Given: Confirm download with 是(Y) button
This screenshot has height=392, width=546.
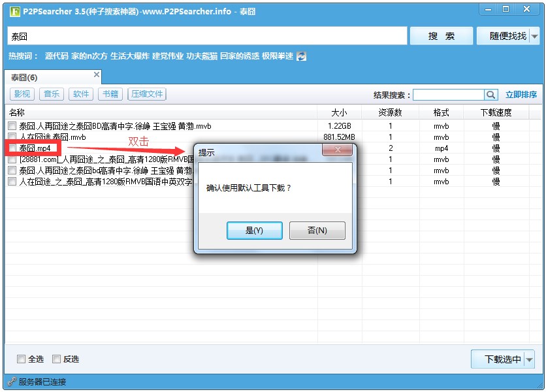Looking at the screenshot, I should [253, 230].
